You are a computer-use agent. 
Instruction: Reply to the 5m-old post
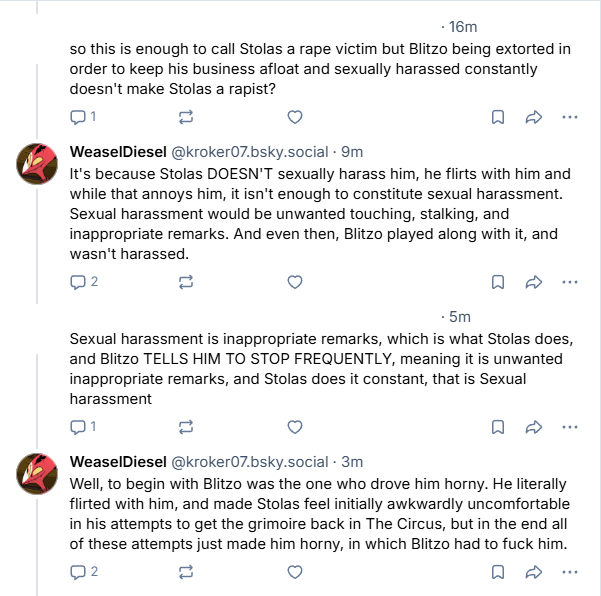(x=79, y=427)
